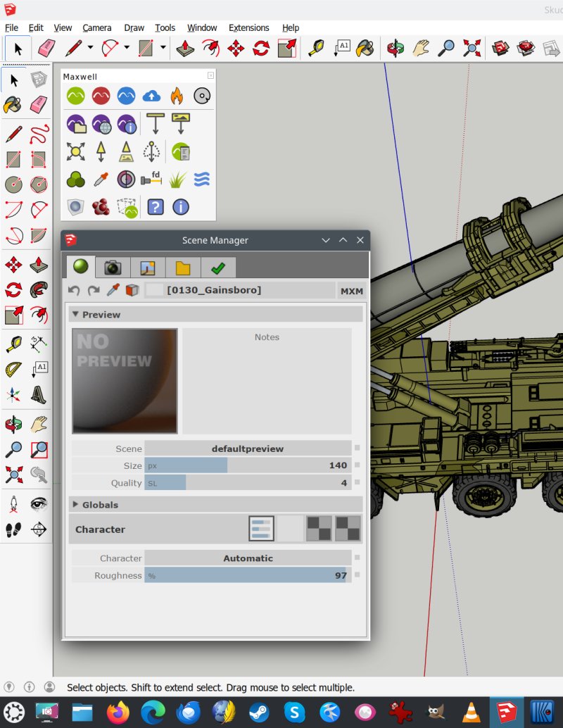Select the slider-list Character mode button
Screen dimensions: 563x728
(x=261, y=529)
